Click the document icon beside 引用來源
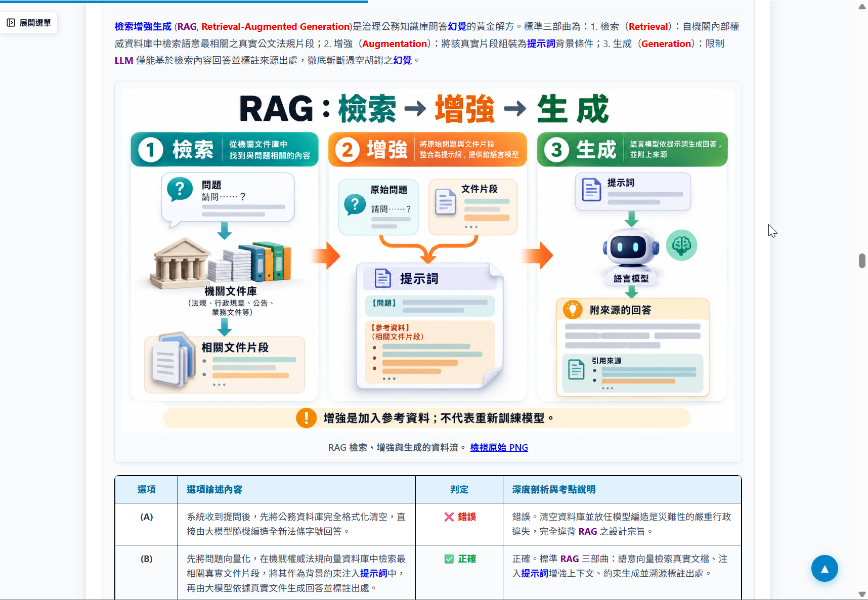The image size is (868, 600). pos(576,369)
